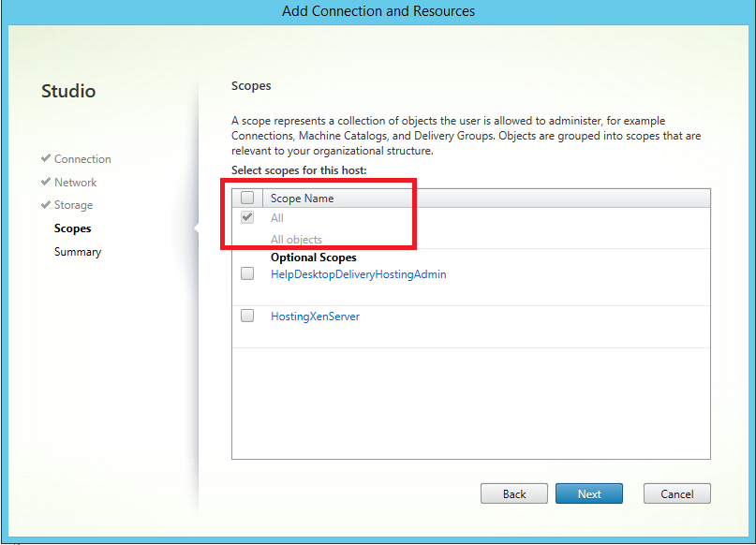Click Next to continue the wizard
Screen dimensions: 756x545
click(x=589, y=493)
